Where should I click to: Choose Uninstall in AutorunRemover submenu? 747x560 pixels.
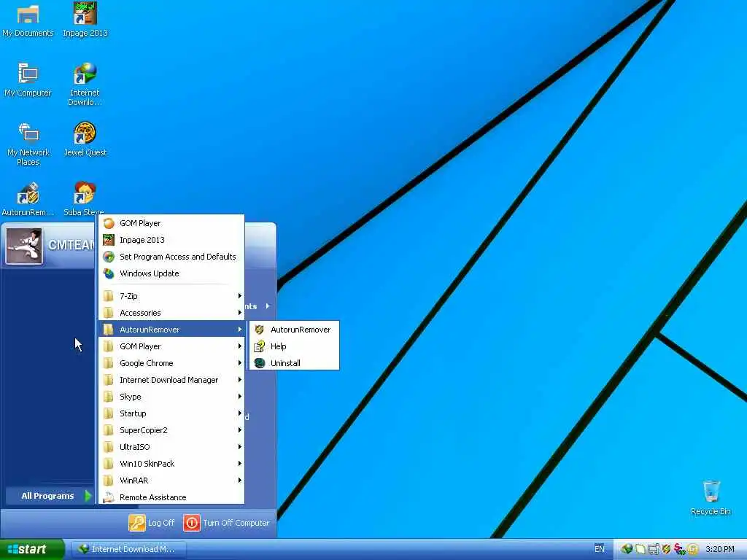coord(294,363)
